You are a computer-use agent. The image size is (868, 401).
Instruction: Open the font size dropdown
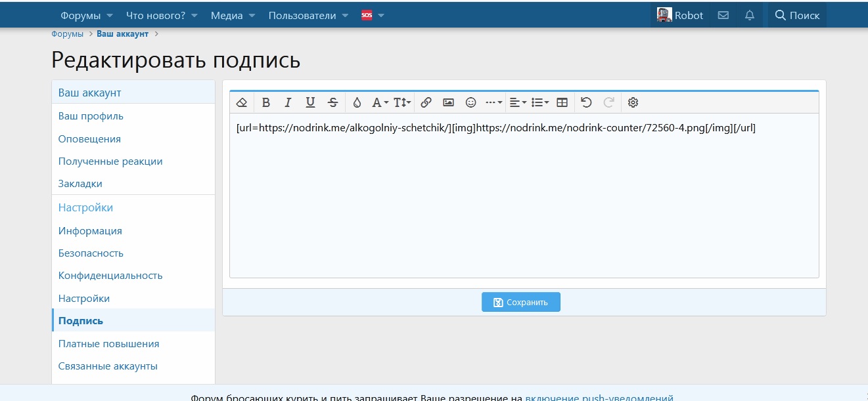click(402, 102)
